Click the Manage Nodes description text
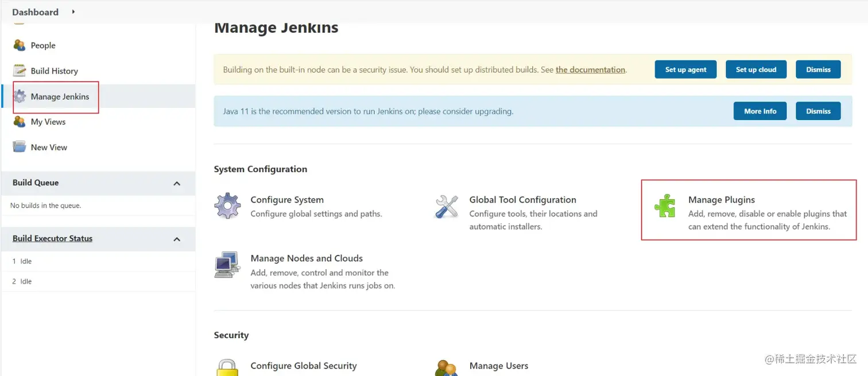Screen dimensions: 868x376 323,279
